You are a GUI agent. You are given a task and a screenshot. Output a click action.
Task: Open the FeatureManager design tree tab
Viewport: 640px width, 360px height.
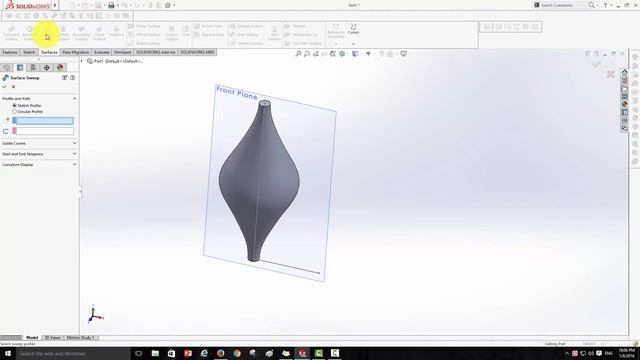(7, 68)
